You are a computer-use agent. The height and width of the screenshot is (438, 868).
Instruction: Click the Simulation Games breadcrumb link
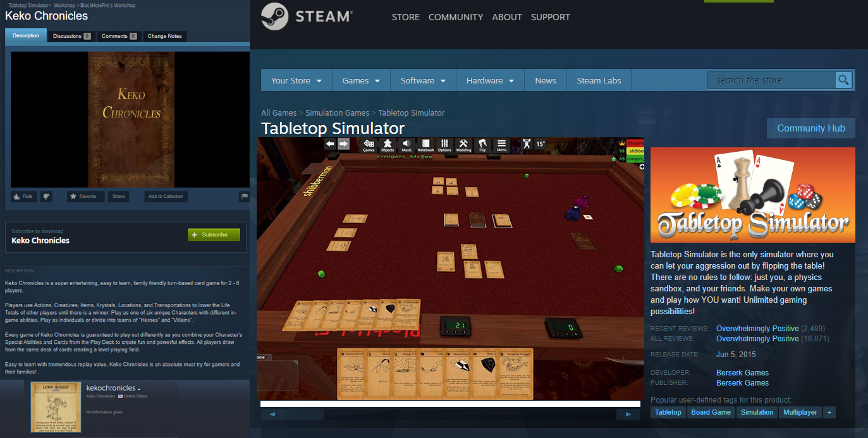coord(338,113)
